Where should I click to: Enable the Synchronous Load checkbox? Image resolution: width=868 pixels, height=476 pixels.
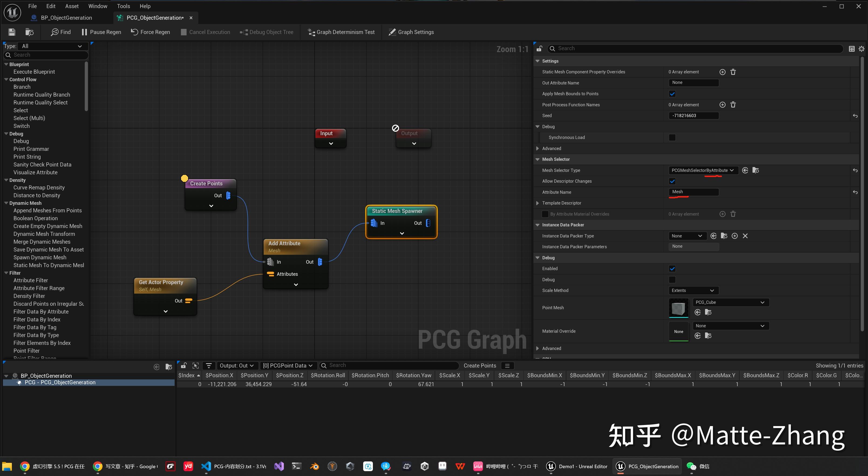672,137
